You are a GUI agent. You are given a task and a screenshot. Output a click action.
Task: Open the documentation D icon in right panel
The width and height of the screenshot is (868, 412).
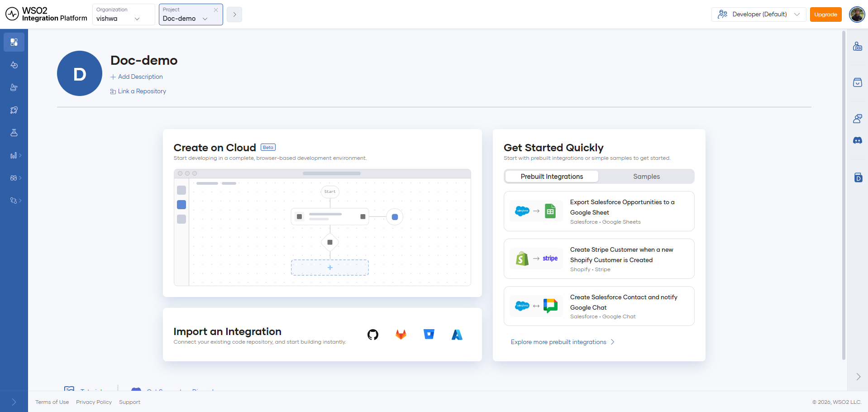pos(858,177)
